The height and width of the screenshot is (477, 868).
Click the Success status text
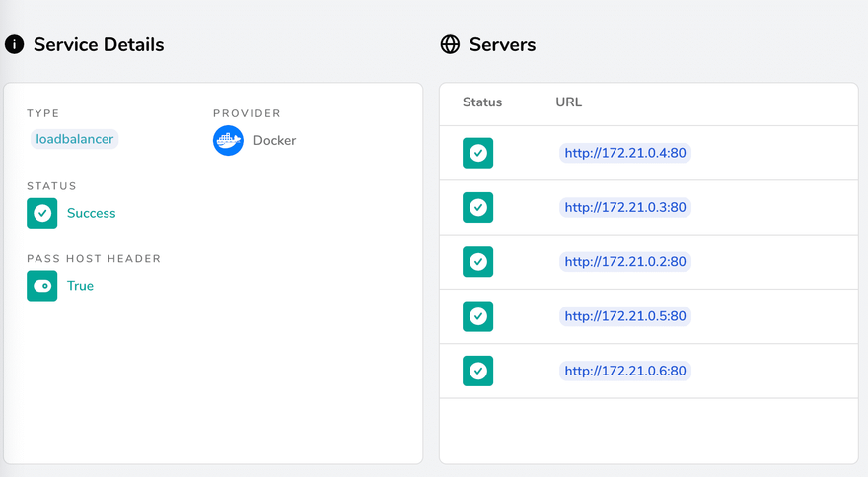click(x=91, y=213)
